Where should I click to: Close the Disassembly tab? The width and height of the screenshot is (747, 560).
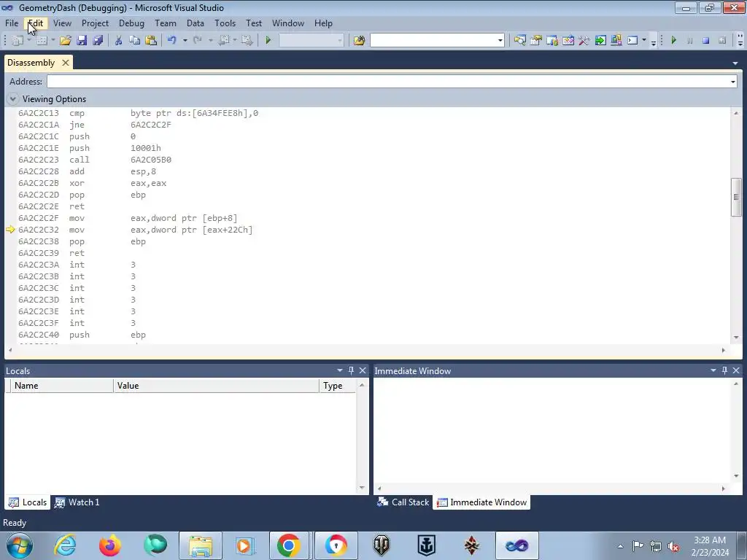click(x=66, y=63)
